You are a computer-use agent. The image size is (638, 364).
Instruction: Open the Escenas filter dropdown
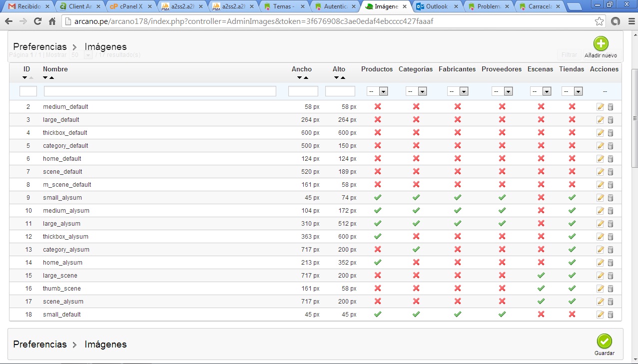pos(541,91)
